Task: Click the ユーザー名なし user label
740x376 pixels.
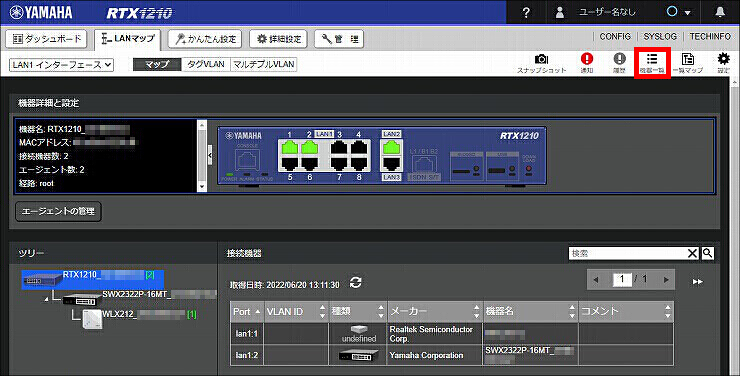Action: coord(607,13)
